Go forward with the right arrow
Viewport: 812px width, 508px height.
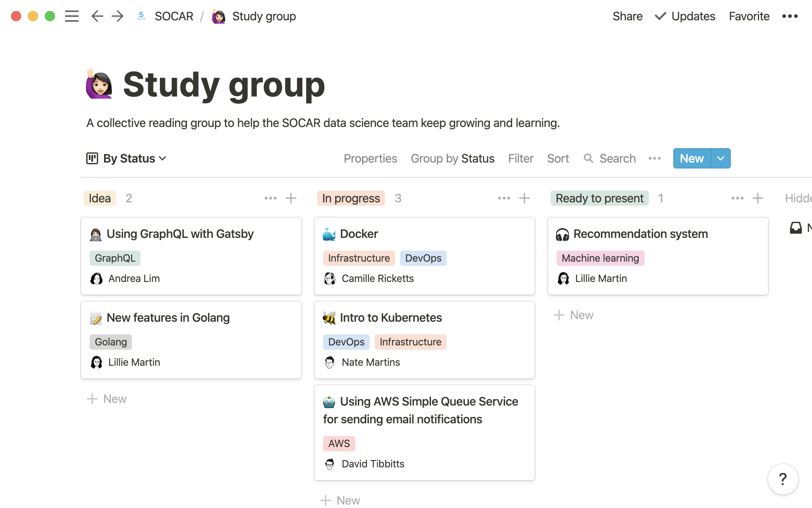118,16
